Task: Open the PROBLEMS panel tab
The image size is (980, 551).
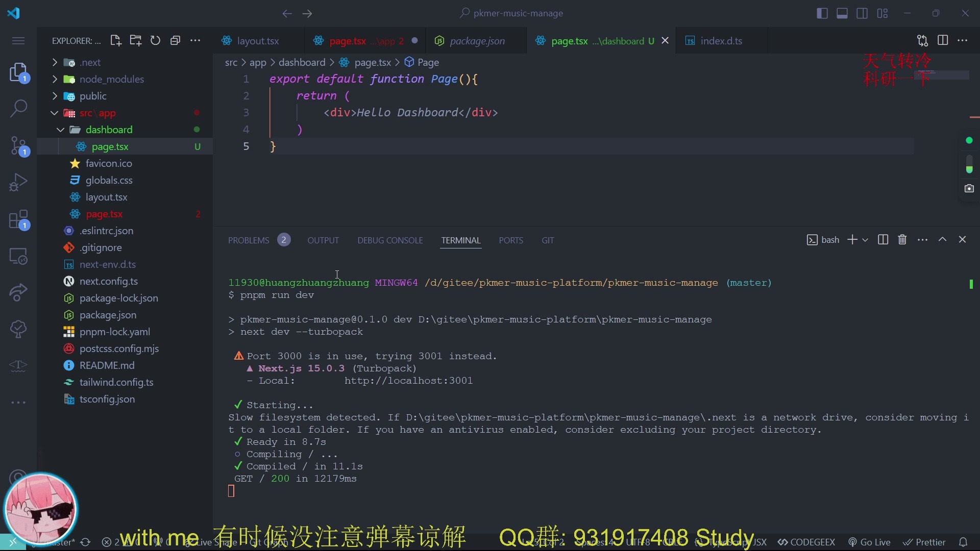Action: coord(249,240)
